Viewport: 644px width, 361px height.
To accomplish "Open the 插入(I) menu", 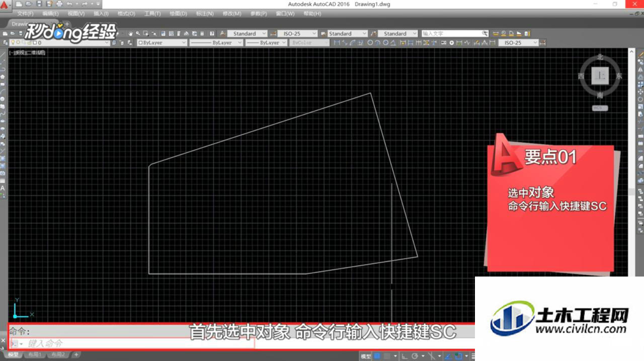I will pyautogui.click(x=101, y=14).
